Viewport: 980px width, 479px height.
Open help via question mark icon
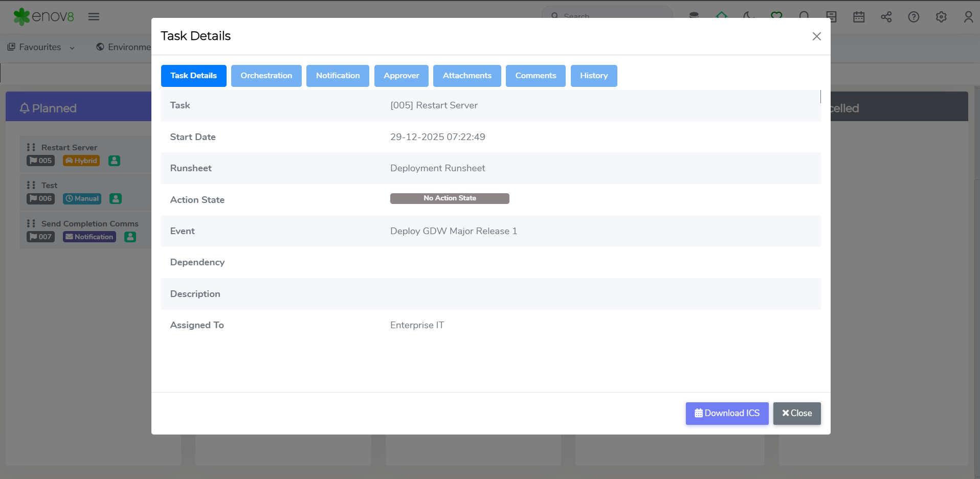coord(914,17)
